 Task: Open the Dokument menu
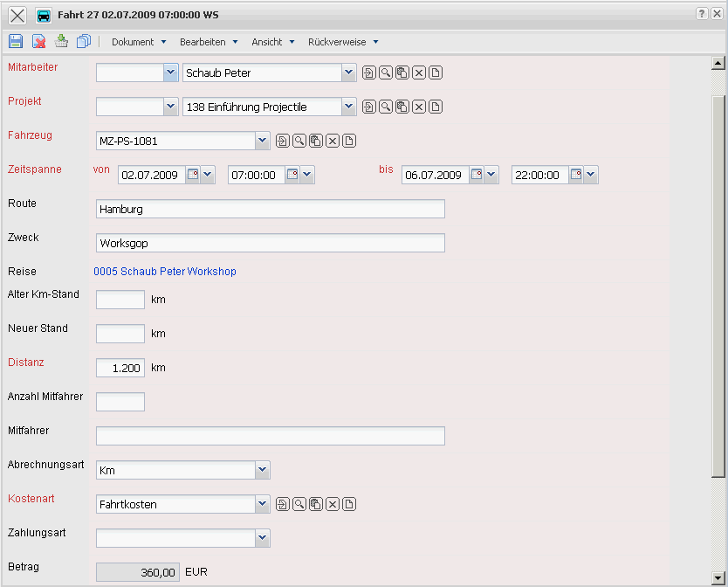pyautogui.click(x=139, y=42)
